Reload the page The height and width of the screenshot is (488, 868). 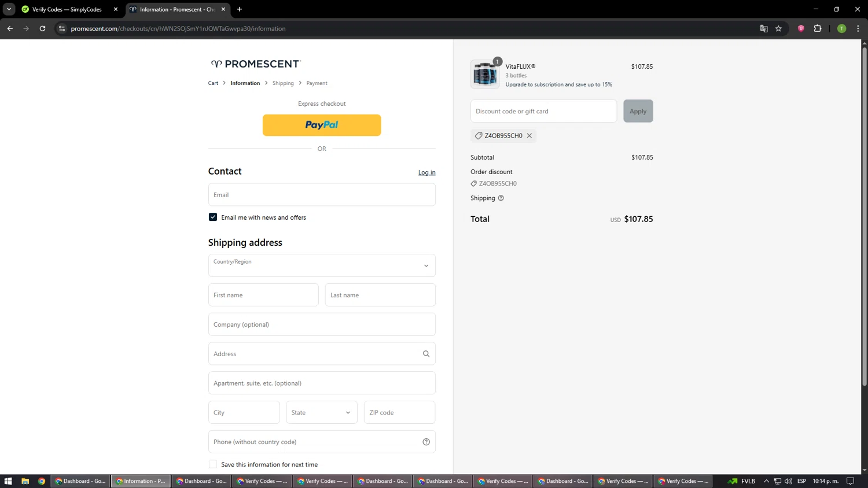pos(42,28)
